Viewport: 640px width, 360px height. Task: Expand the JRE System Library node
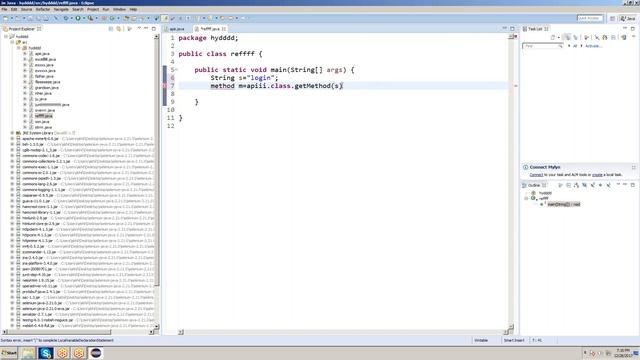[x=12, y=133]
